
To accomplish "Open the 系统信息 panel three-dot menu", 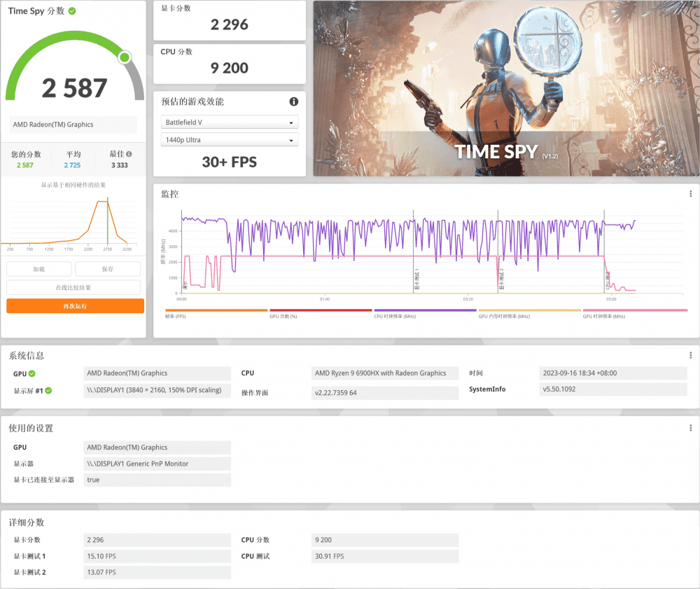I will 691,355.
